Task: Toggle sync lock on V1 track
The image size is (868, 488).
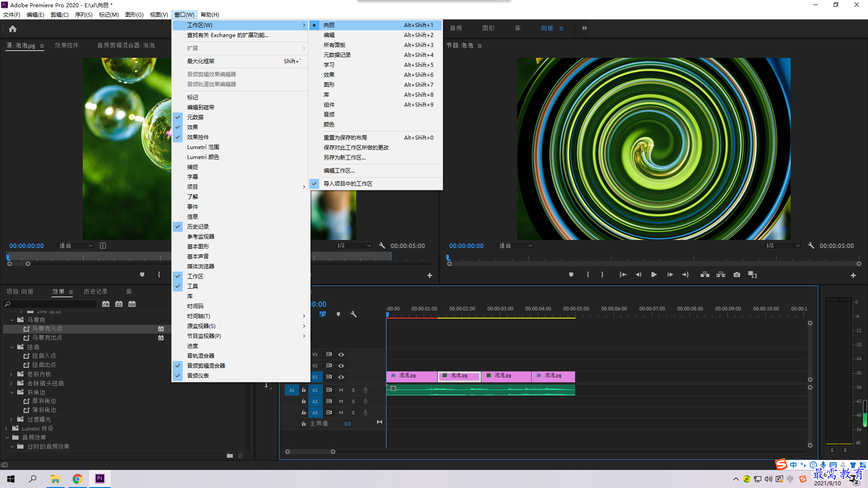Action: coord(329,377)
